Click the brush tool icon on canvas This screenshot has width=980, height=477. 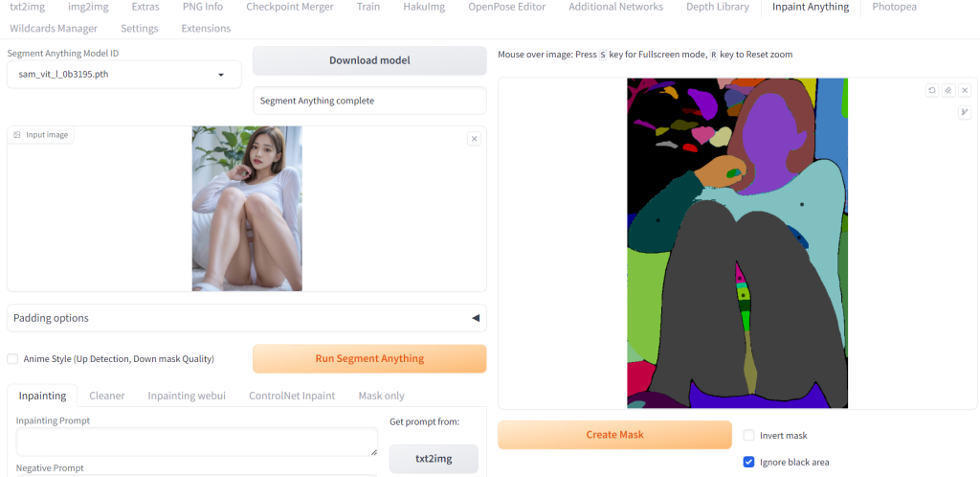click(x=965, y=112)
